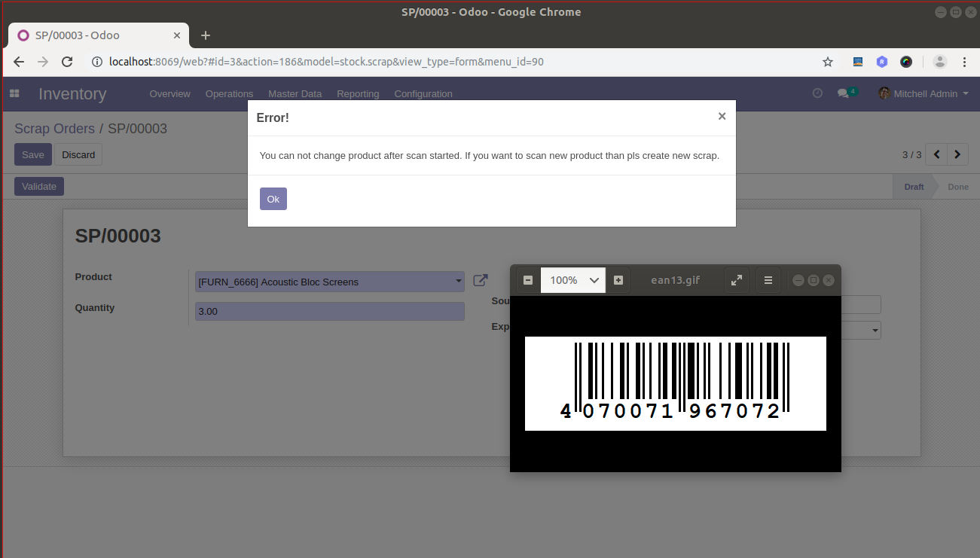Select the Draft status stage
This screenshot has height=558, width=980.
coord(914,187)
